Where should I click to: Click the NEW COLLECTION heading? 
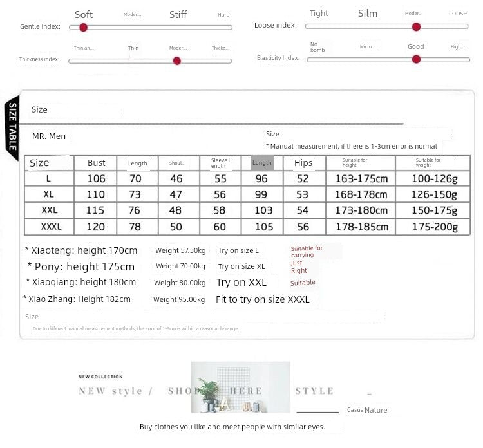100,377
